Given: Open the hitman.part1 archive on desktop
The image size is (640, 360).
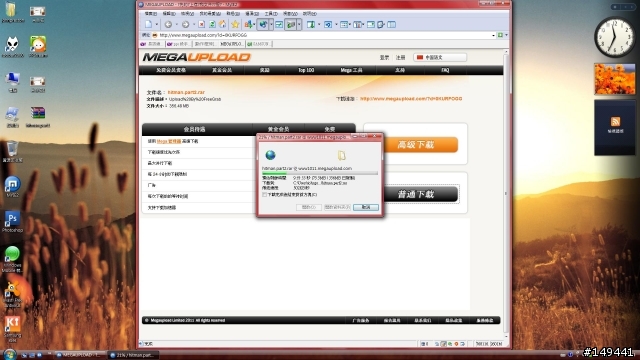Looking at the screenshot, I should click(x=38, y=117).
